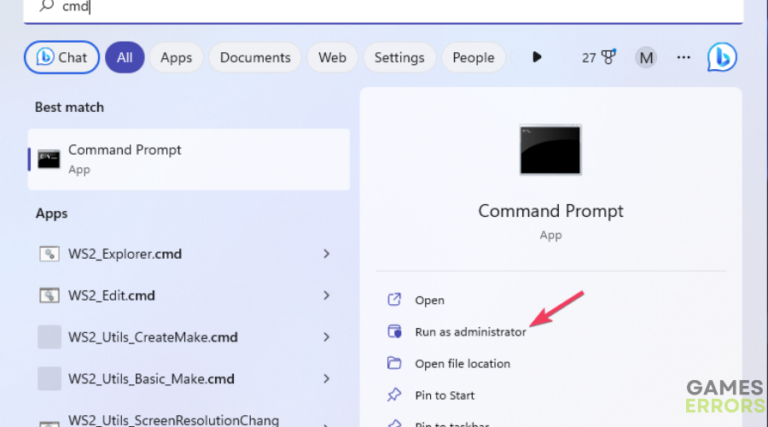Select Open file location option
The height and width of the screenshot is (427, 768).
[462, 363]
